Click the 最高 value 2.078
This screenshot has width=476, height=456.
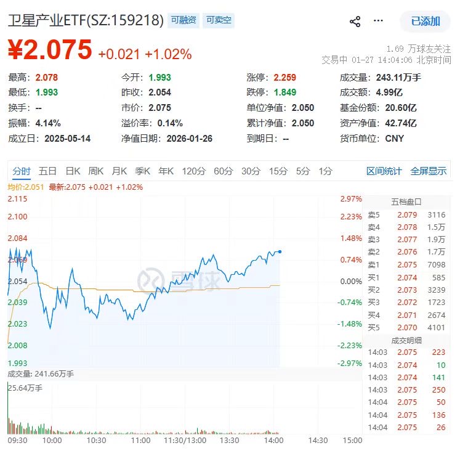(46, 78)
